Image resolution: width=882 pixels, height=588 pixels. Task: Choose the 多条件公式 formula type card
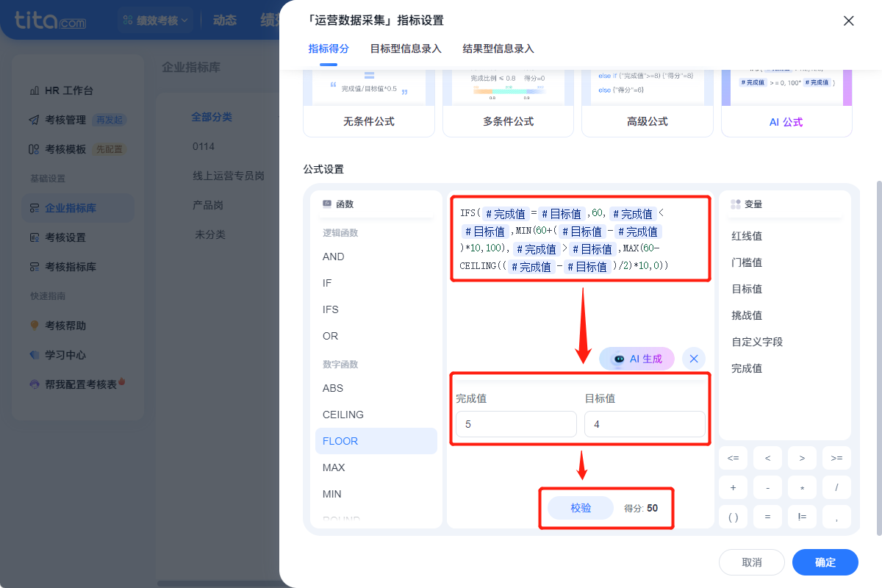click(x=508, y=121)
